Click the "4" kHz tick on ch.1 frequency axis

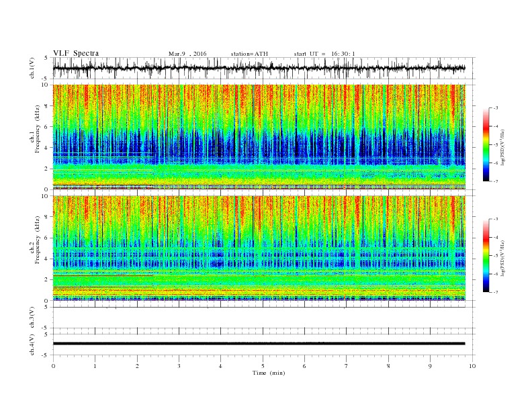click(x=47, y=148)
